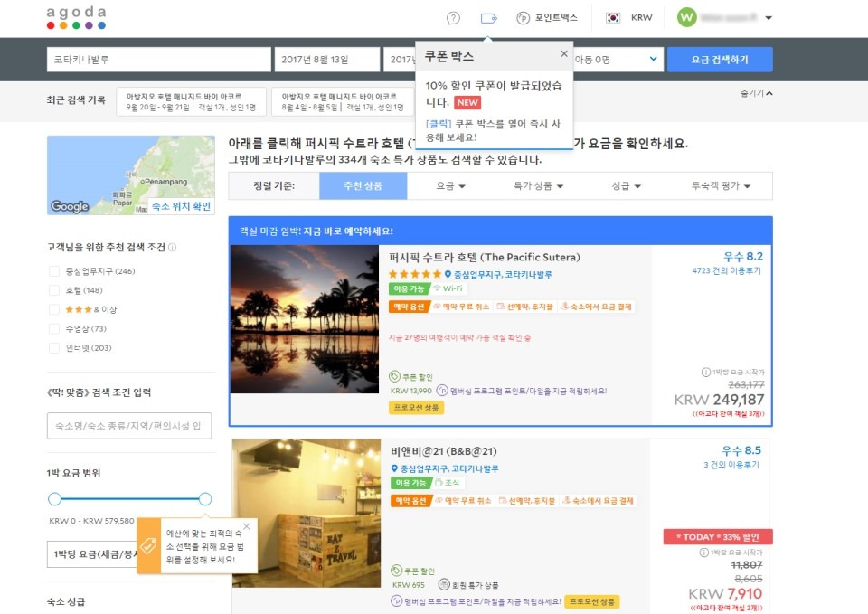Check the 중심업무지구 (246) filter
Viewport: 868px width, 614px height.
click(54, 271)
